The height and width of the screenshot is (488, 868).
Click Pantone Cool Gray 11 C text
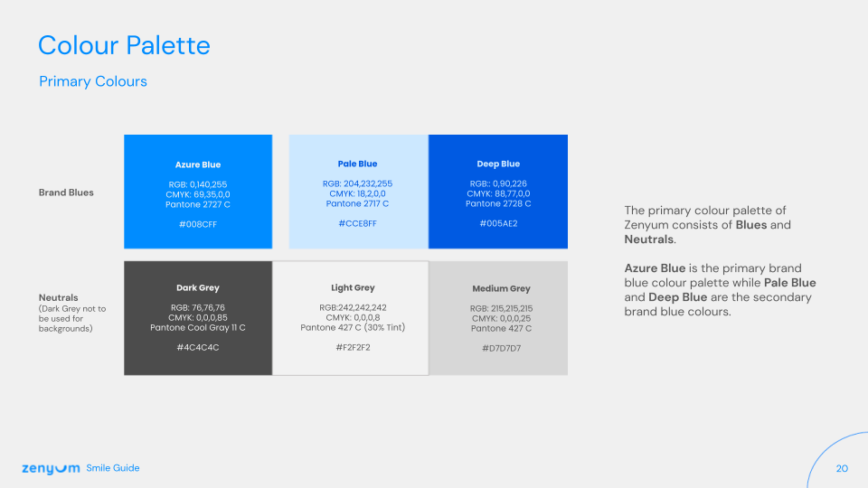click(198, 327)
